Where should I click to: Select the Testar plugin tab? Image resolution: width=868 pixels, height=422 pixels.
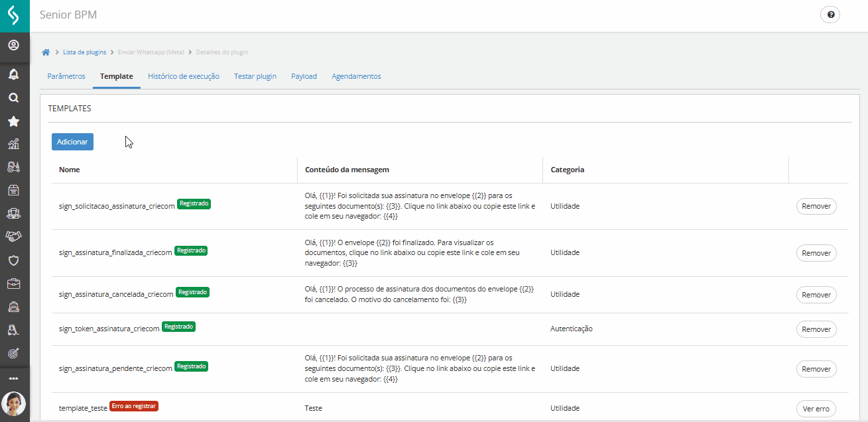(x=255, y=76)
